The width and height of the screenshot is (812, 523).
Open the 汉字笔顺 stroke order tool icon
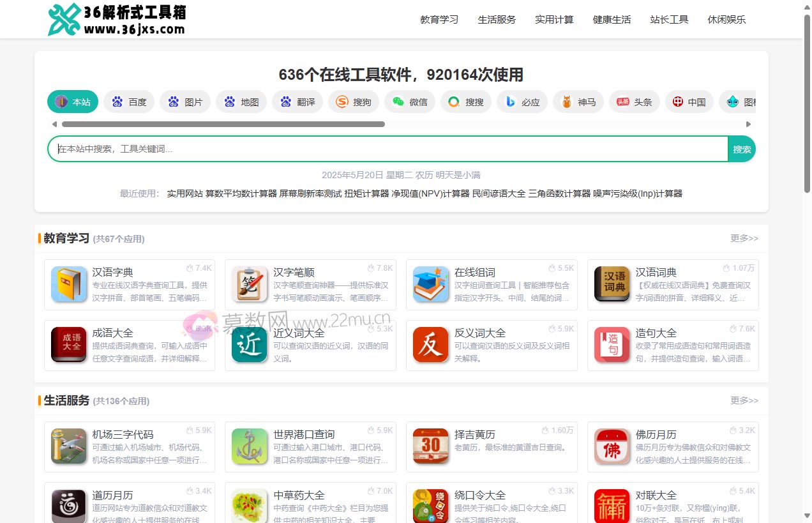click(x=249, y=285)
